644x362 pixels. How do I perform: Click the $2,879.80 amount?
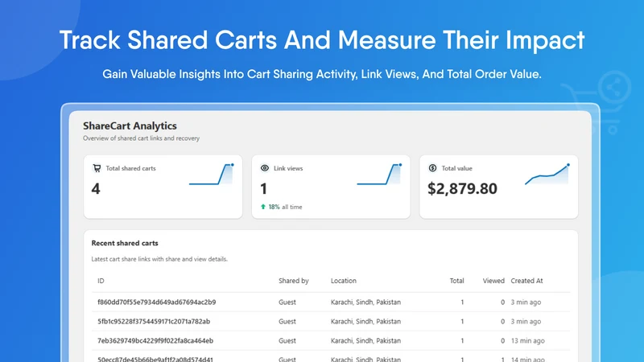pos(462,189)
